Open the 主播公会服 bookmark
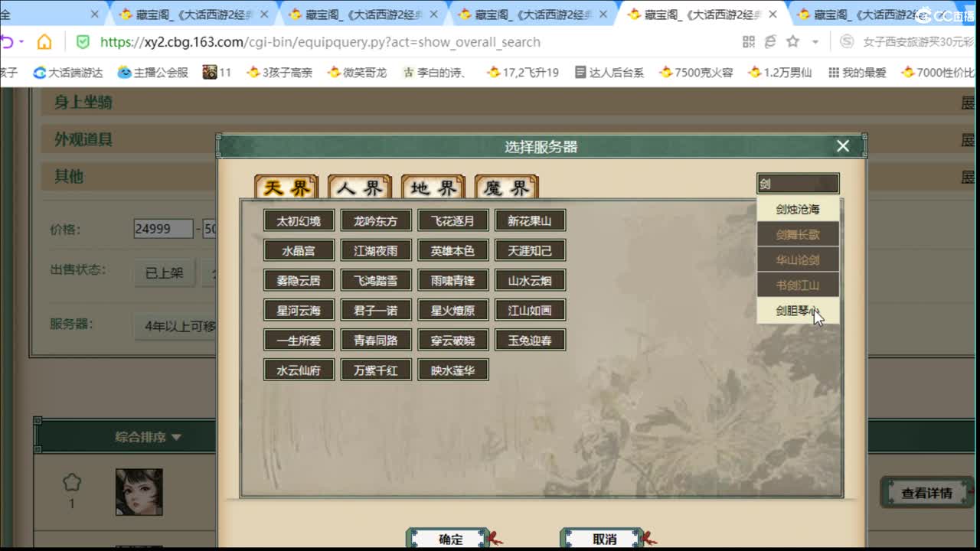The image size is (980, 551). pyautogui.click(x=152, y=72)
